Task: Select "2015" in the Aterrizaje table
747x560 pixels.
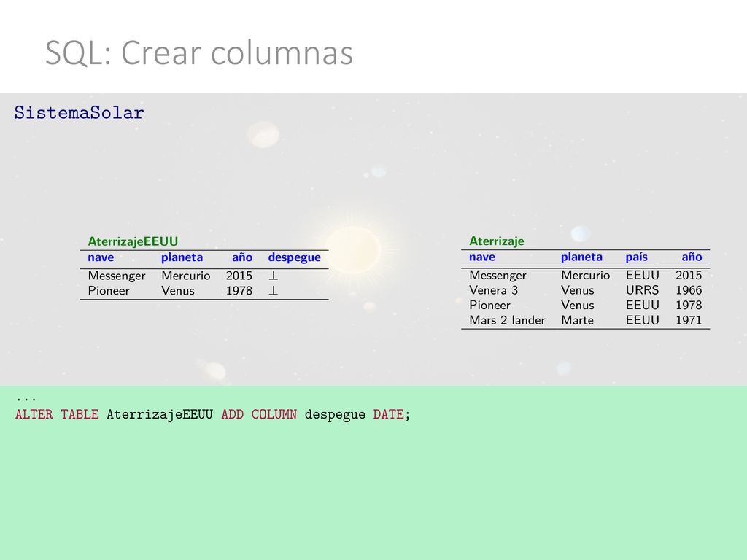Action: pyautogui.click(x=689, y=275)
